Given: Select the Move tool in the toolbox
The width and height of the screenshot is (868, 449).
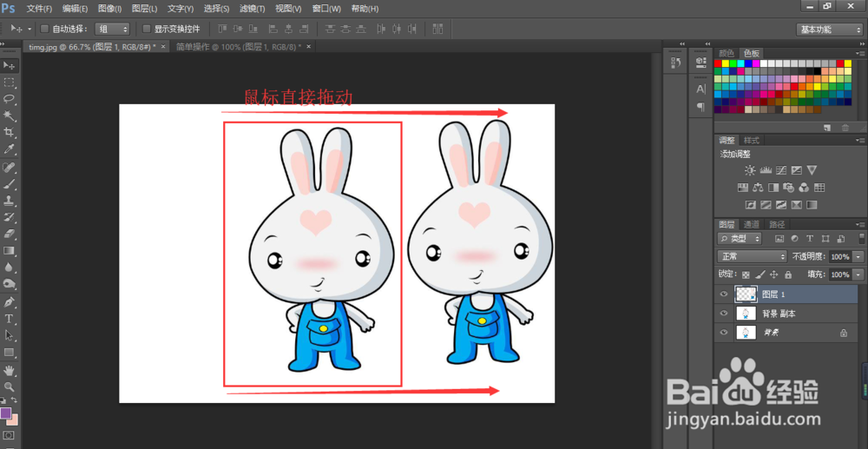Looking at the screenshot, I should click(x=9, y=65).
